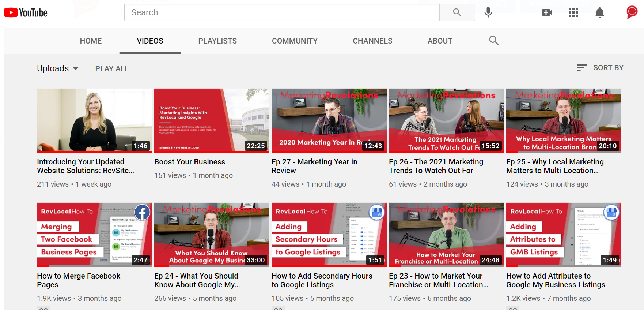Click '44 views • 1 month ago' text
Viewport: 644px width, 310px height.
point(309,184)
